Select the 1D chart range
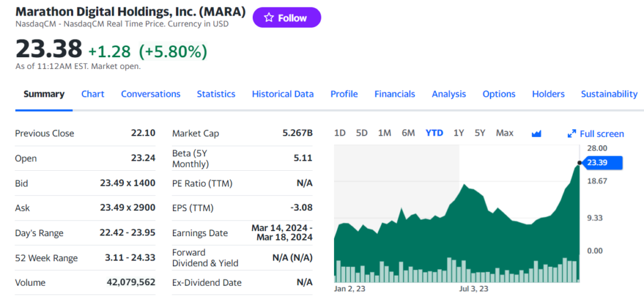The height and width of the screenshot is (297, 644). coord(340,133)
